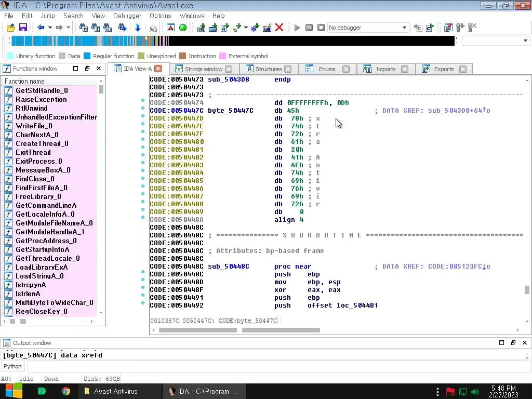The height and width of the screenshot is (399, 532).
Task: Switch to the Enums tab
Action: pyautogui.click(x=327, y=69)
